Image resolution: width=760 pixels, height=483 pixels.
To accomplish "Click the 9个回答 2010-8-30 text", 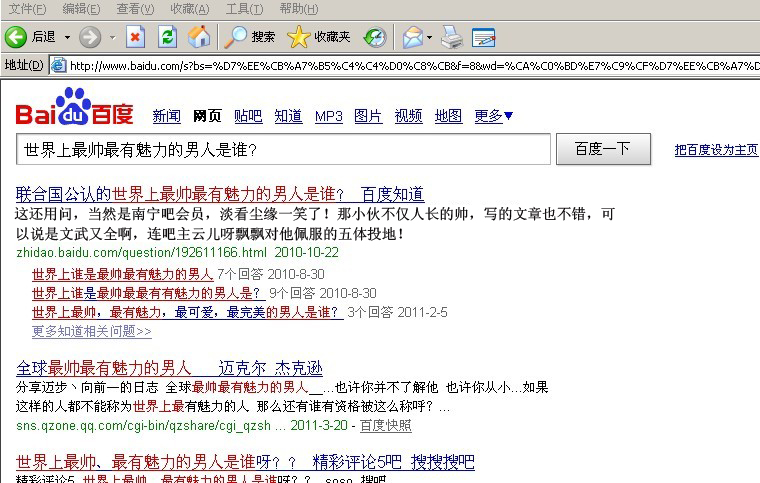I will click(x=323, y=293).
